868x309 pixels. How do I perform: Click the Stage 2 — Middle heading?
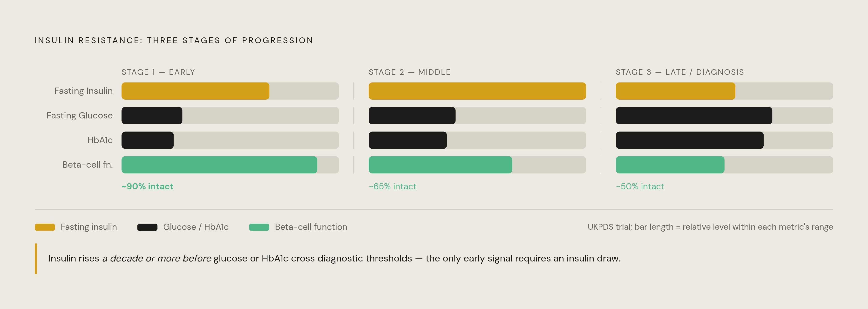pyautogui.click(x=410, y=72)
